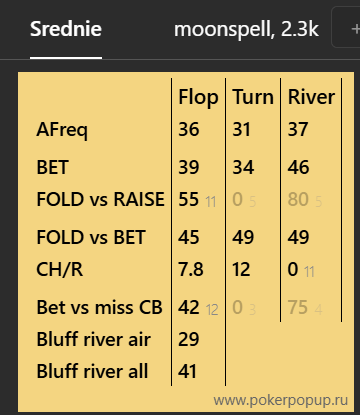Viewport: 360px width, 415px height.
Task: Click the AFreq row label
Action: click(x=62, y=130)
